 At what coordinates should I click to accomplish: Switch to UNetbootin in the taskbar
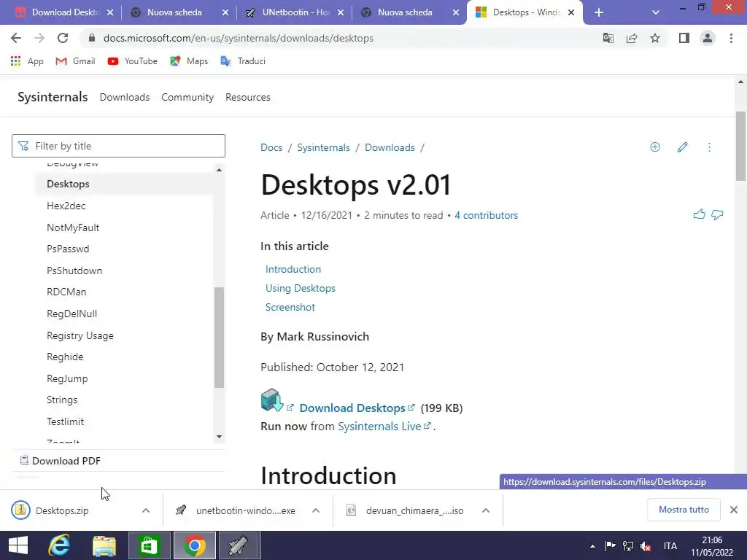coord(238,545)
